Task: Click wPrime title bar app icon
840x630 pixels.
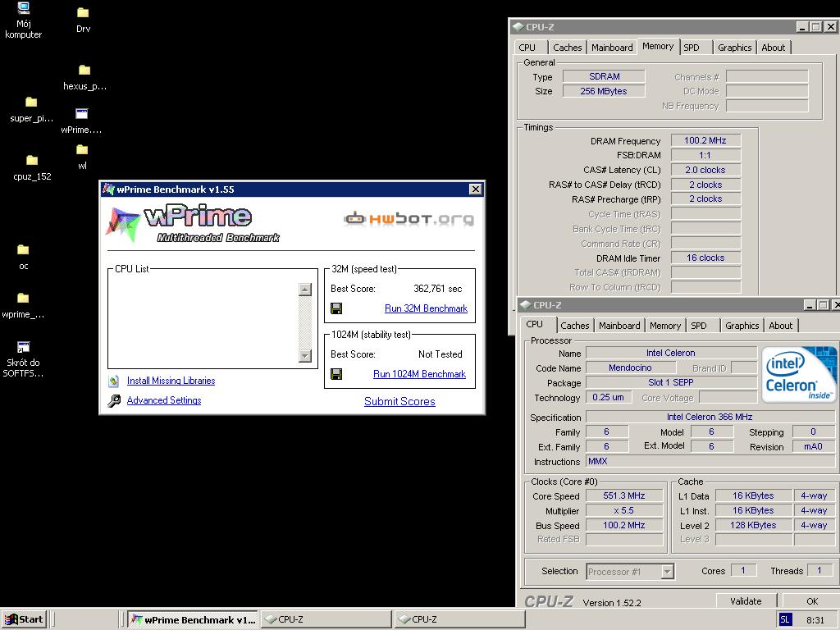Action: [x=109, y=189]
